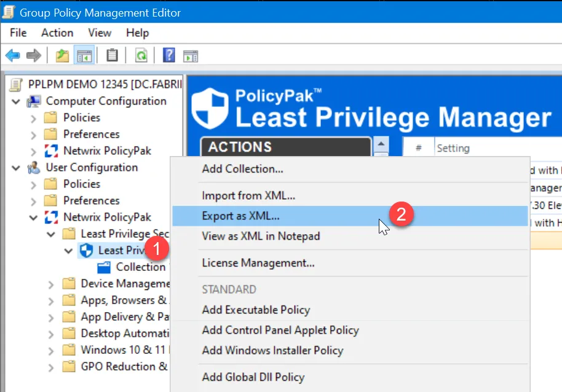Click the Refresh toolbar icon
562x392 pixels.
(x=141, y=56)
